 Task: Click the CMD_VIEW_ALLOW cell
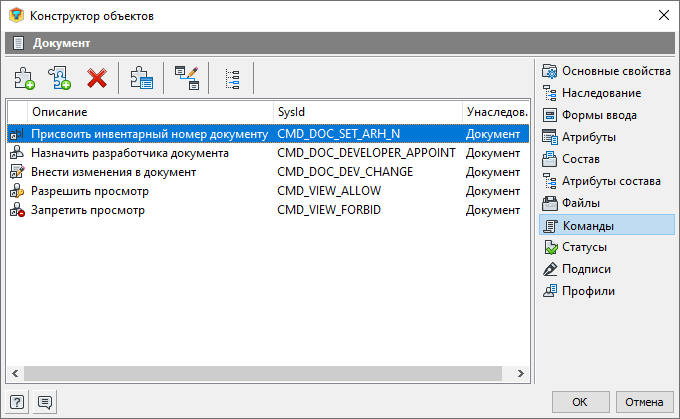coord(329,191)
